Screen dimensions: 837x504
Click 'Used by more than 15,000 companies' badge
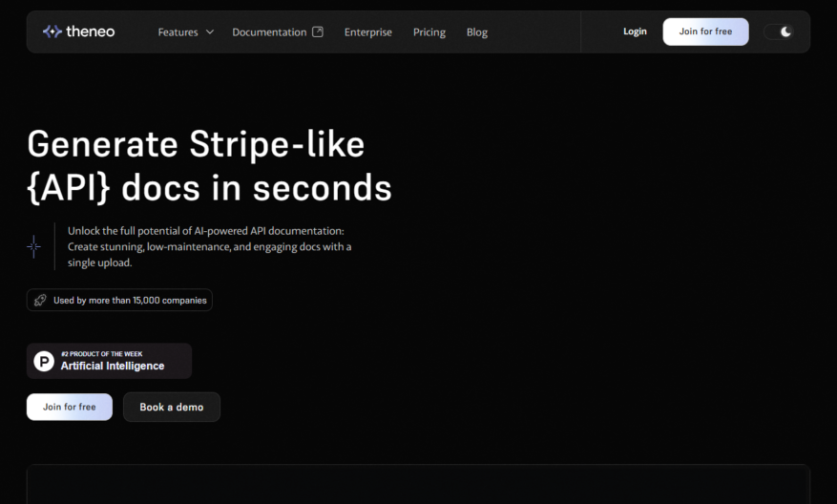[119, 300]
